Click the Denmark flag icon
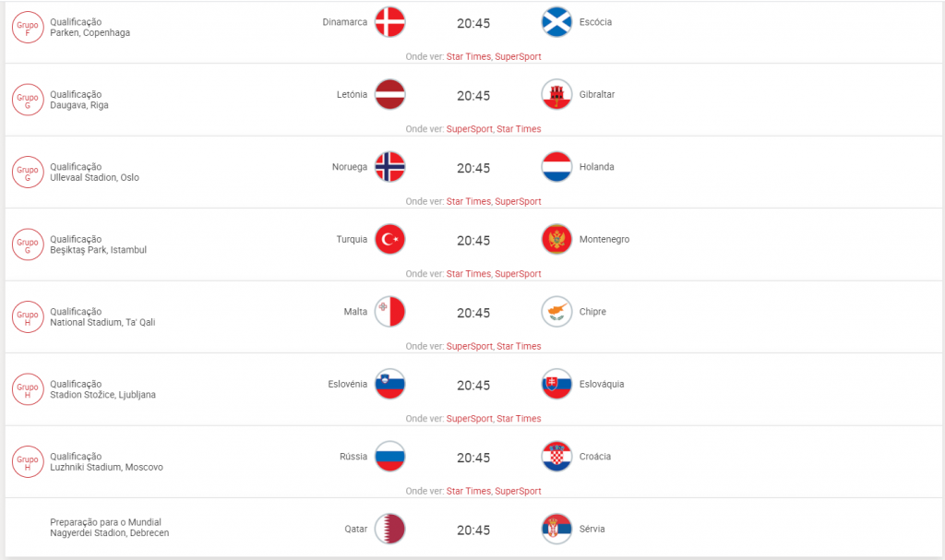The image size is (945, 560). [x=390, y=22]
